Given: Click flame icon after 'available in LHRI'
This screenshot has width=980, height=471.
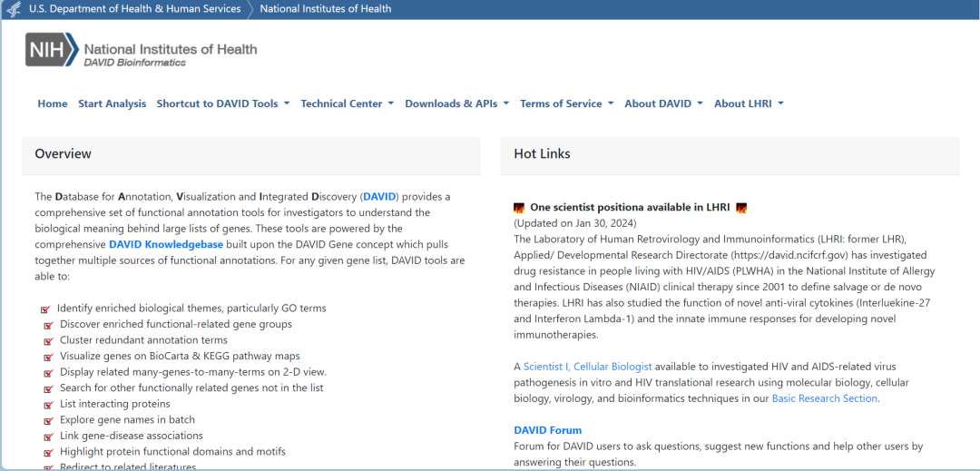Looking at the screenshot, I should tap(742, 208).
